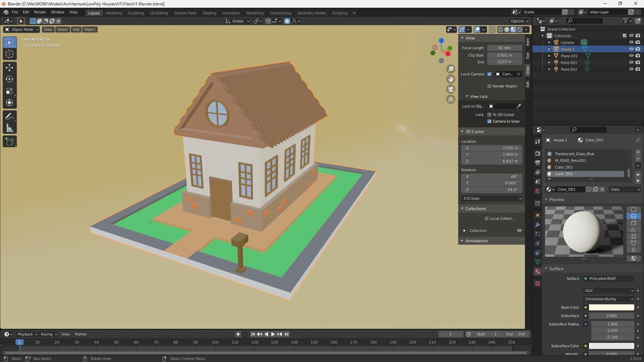
Task: Switch orthographic/perspective grid icon
Action: pos(451,99)
